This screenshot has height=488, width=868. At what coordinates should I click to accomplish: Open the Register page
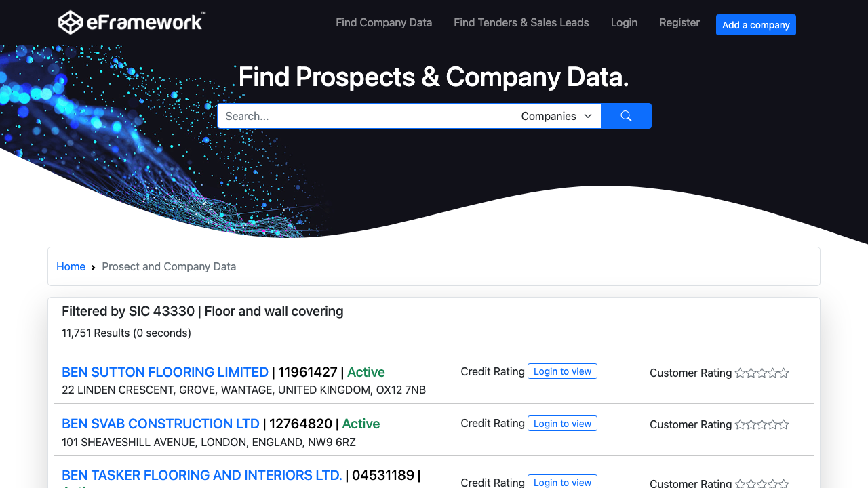click(679, 22)
